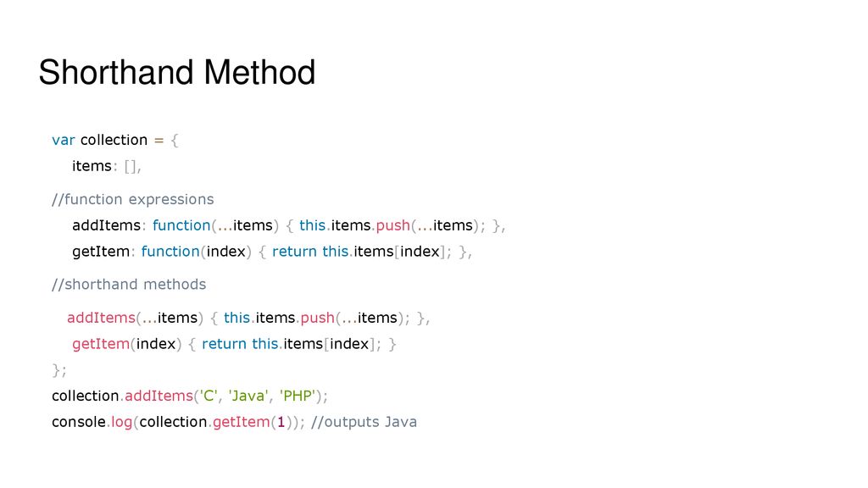Click the 'PHP' string argument
The width and height of the screenshot is (868, 488).
click(298, 396)
